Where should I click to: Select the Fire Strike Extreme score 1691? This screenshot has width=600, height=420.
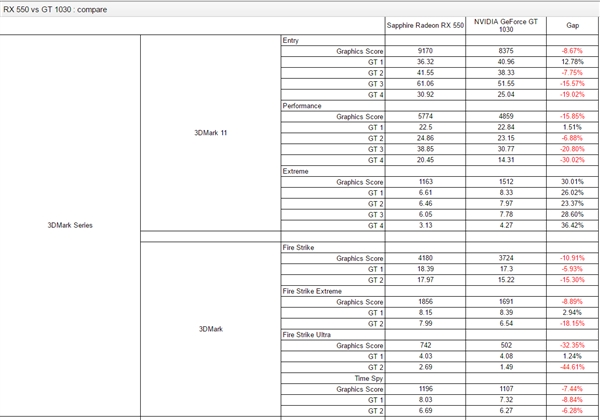click(x=506, y=302)
